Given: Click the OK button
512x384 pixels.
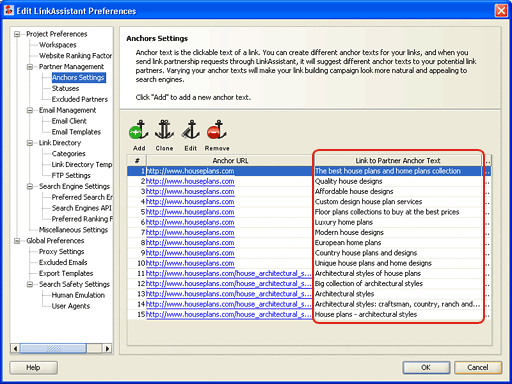Looking at the screenshot, I should pos(426,368).
